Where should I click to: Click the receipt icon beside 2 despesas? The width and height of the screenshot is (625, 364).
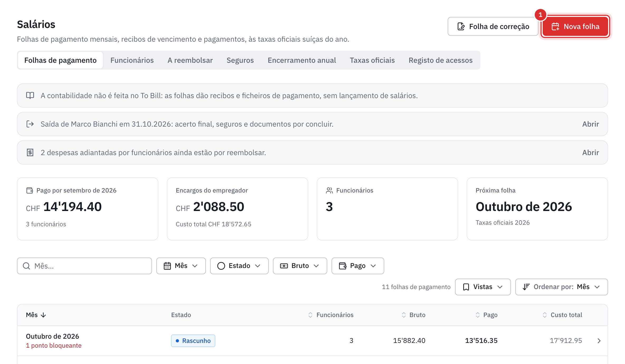(x=30, y=152)
